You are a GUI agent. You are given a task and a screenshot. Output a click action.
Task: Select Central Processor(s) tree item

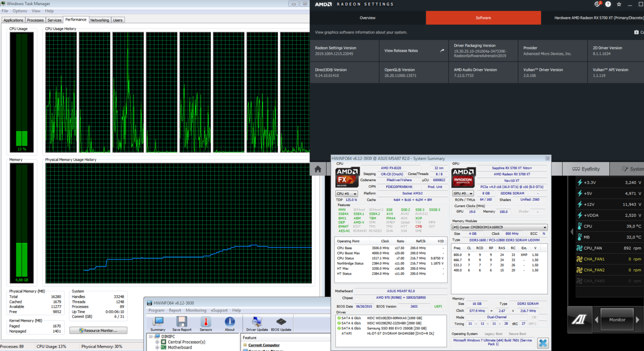click(187, 342)
